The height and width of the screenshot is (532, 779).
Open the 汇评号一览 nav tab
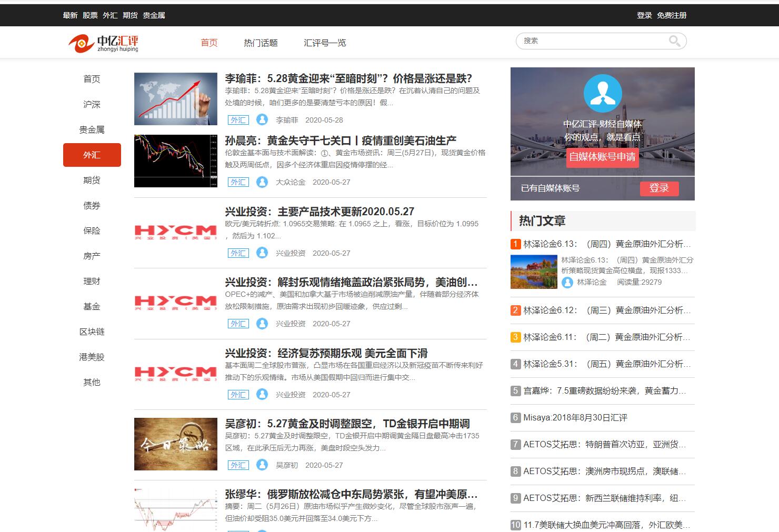325,43
